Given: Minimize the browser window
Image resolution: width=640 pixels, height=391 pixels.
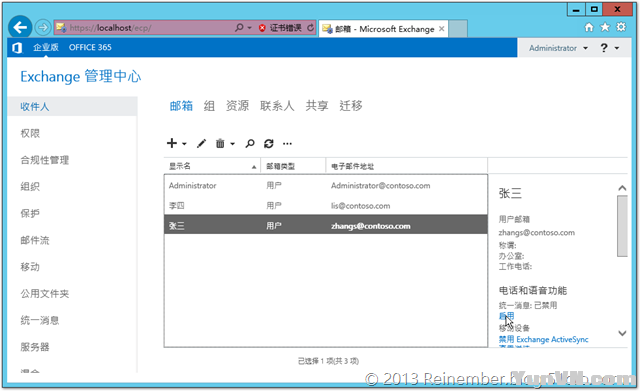Looking at the screenshot, I should [576, 10].
